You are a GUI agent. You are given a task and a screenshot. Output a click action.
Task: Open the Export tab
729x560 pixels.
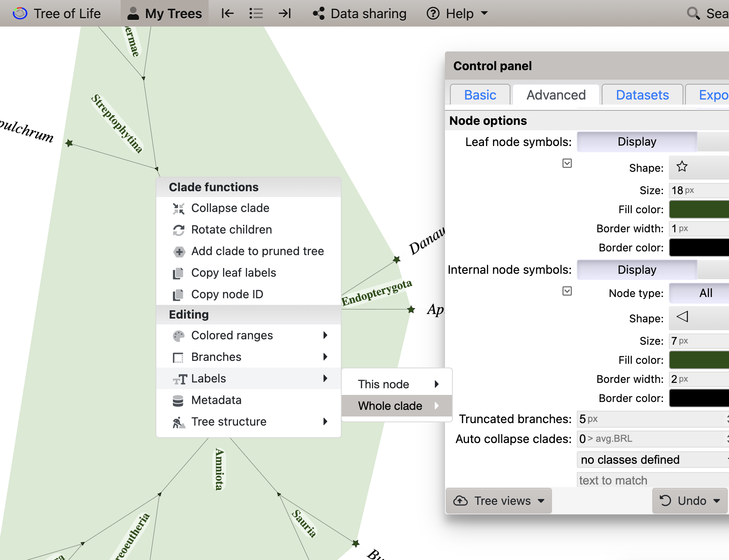(x=707, y=95)
